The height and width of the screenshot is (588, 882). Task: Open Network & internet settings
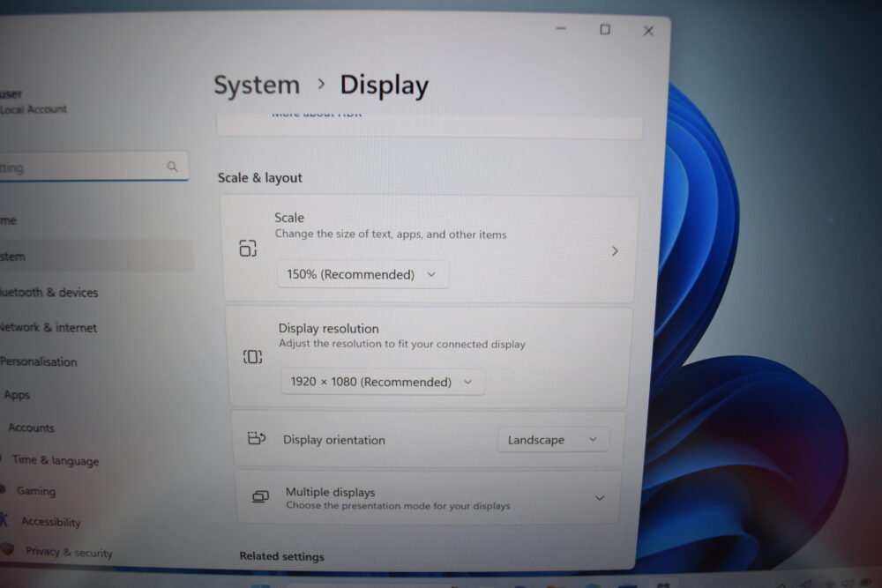[x=49, y=327]
